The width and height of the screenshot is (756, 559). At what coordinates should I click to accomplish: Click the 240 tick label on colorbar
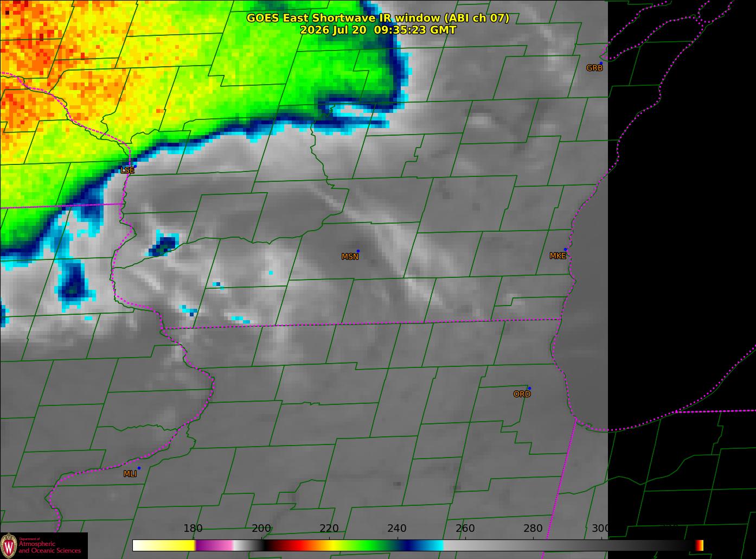(x=397, y=529)
